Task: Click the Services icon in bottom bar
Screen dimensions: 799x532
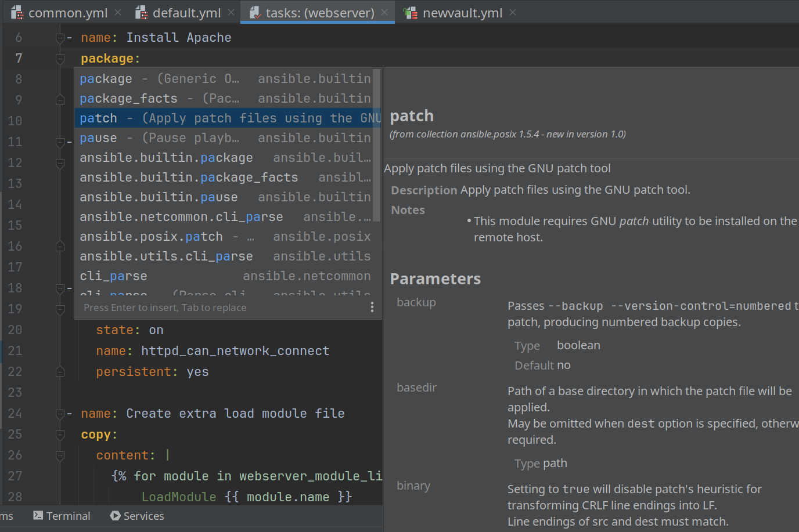Action: click(115, 516)
